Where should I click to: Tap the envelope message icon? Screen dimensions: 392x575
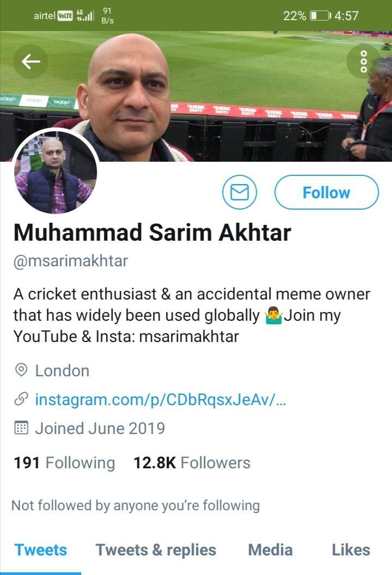point(240,192)
